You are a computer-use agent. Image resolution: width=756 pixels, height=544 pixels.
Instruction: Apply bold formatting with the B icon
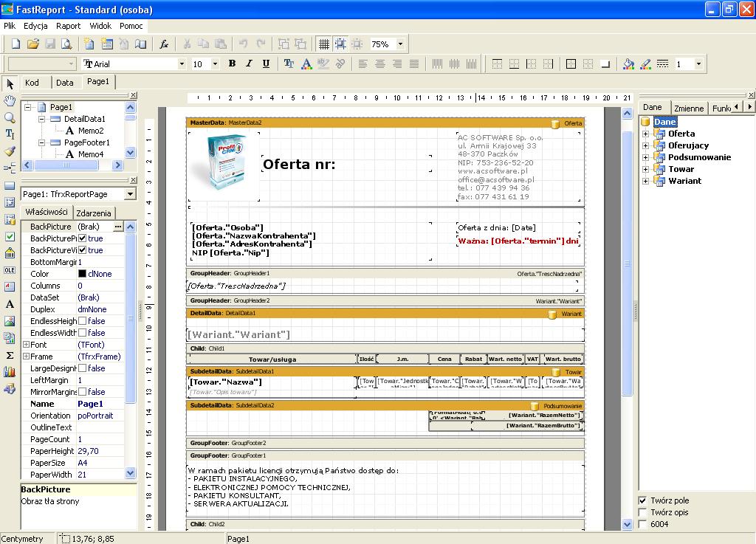click(232, 64)
